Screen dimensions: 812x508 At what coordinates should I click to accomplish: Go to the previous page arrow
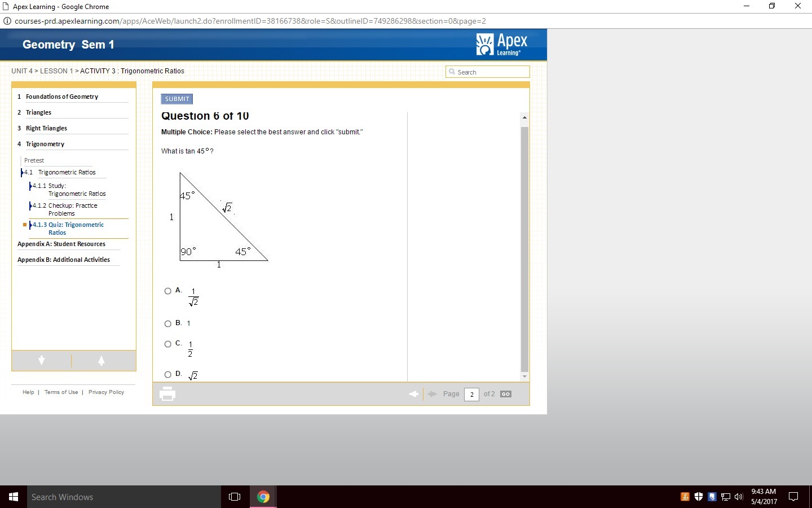413,394
